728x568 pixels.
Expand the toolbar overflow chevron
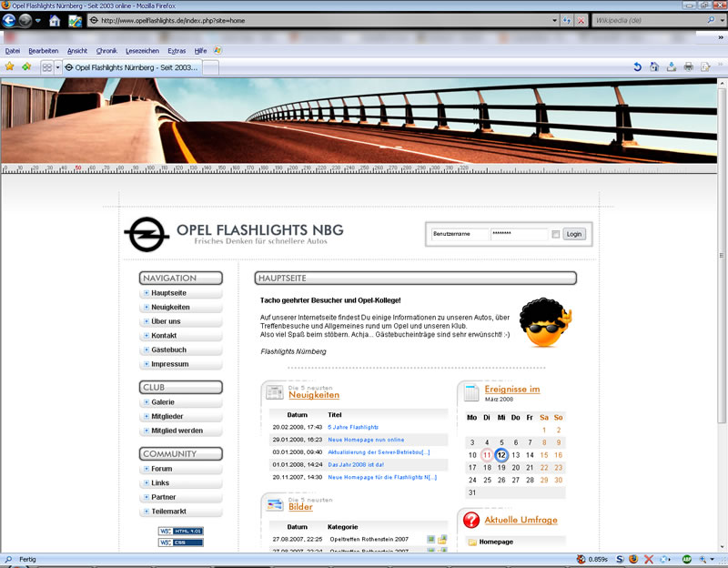[721, 36]
